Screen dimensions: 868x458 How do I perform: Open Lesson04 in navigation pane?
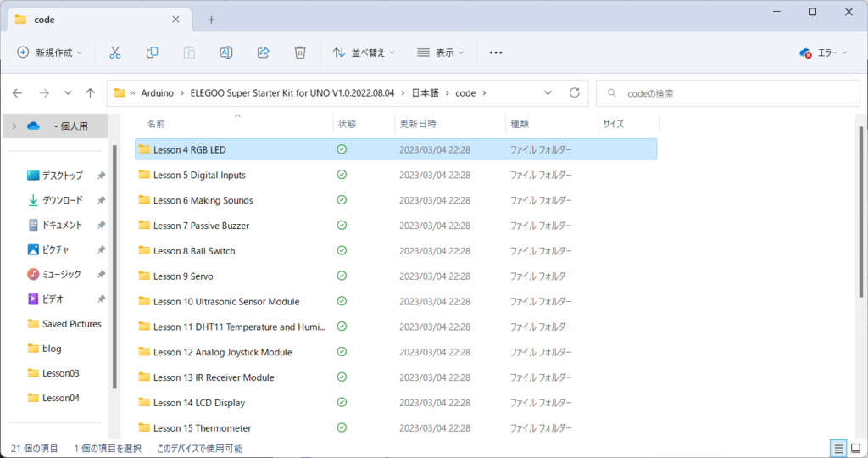(x=61, y=398)
